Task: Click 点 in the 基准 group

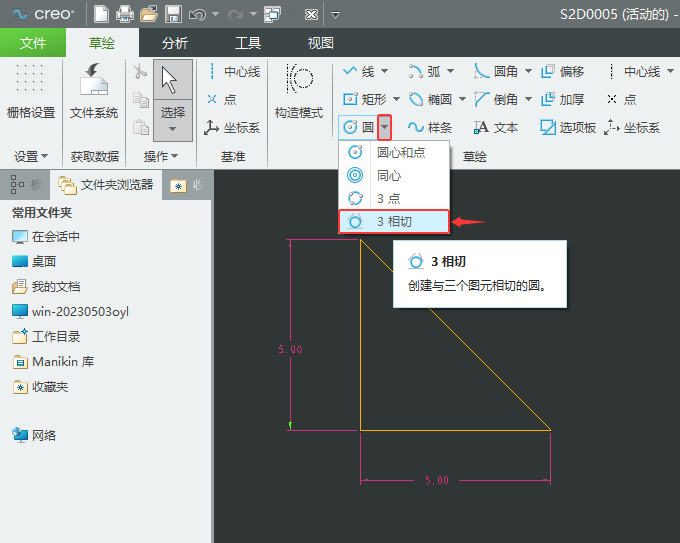Action: pyautogui.click(x=222, y=99)
